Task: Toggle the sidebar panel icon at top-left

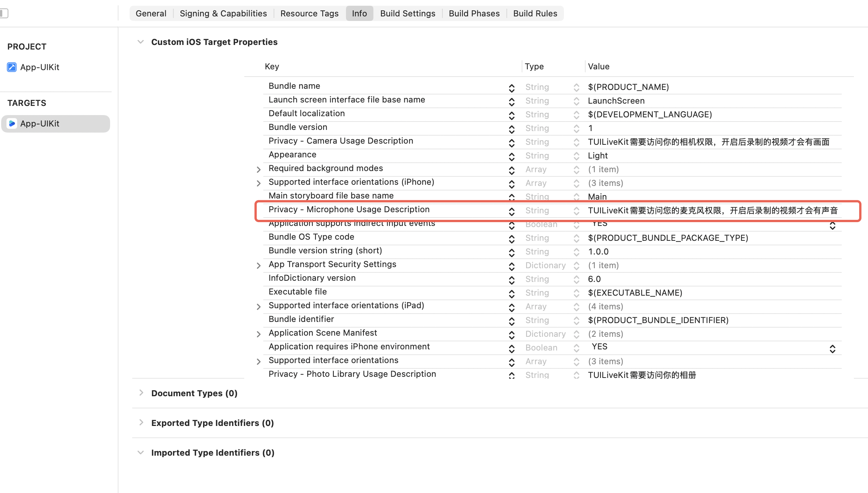Action: click(4, 13)
